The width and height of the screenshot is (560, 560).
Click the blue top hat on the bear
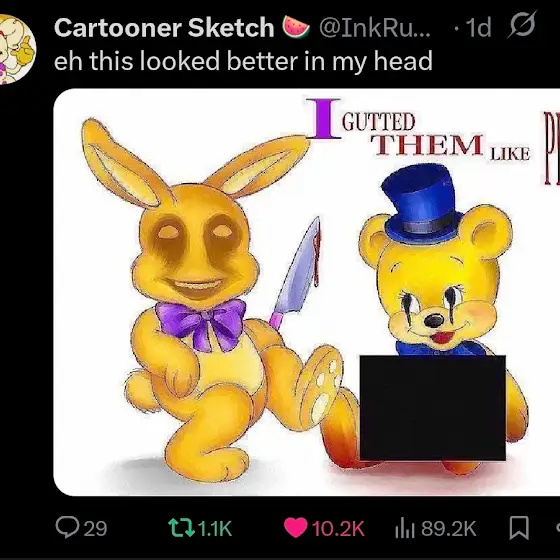click(x=422, y=203)
